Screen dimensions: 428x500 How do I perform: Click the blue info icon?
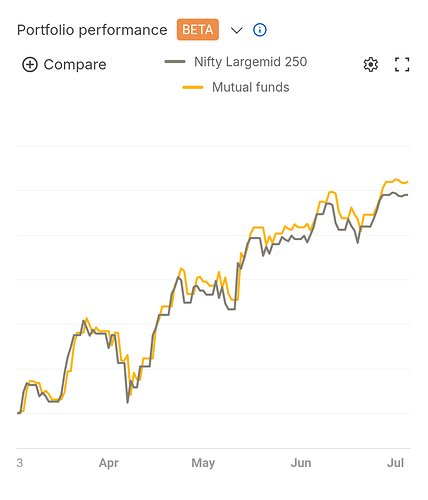tap(260, 30)
